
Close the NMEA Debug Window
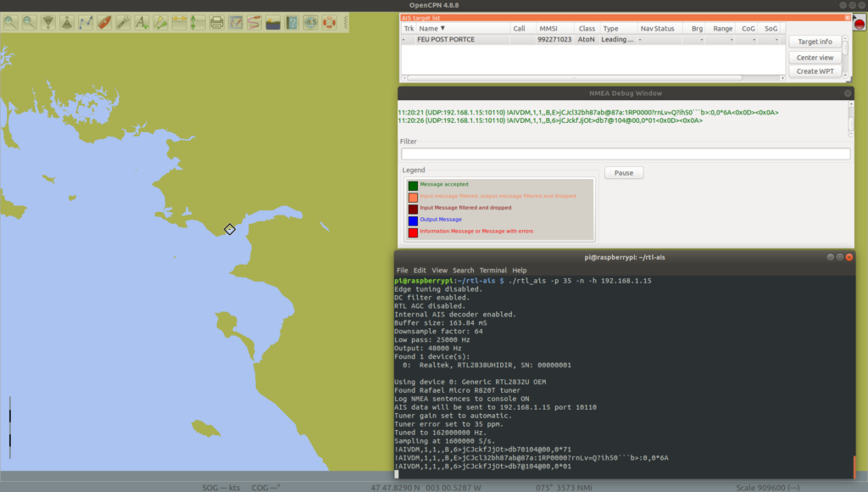click(x=848, y=93)
